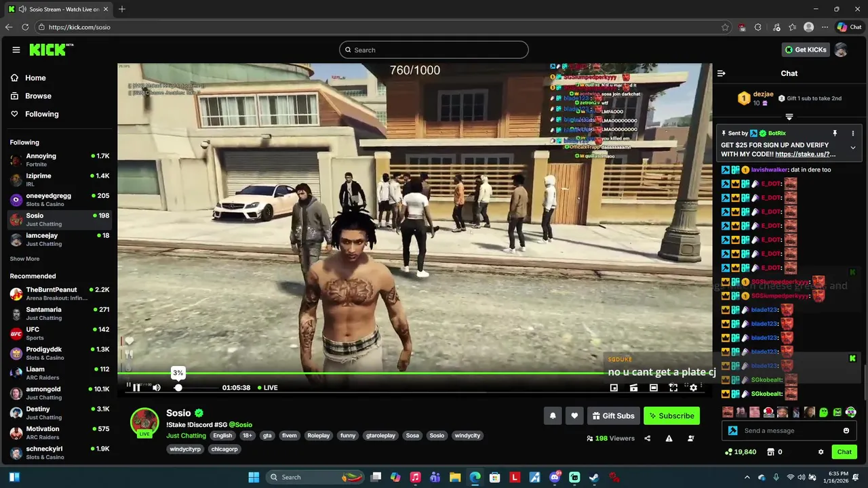The width and height of the screenshot is (868, 488).
Task: Open the browser Copilot Chat button
Action: tap(849, 27)
